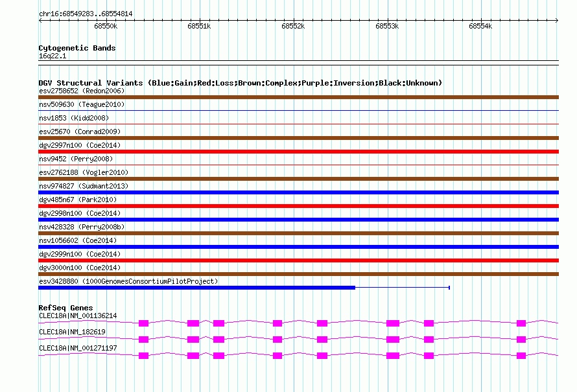Click the esv2758652 (Redon2006) variant label
Screen dimensions: 577x392
[82, 91]
